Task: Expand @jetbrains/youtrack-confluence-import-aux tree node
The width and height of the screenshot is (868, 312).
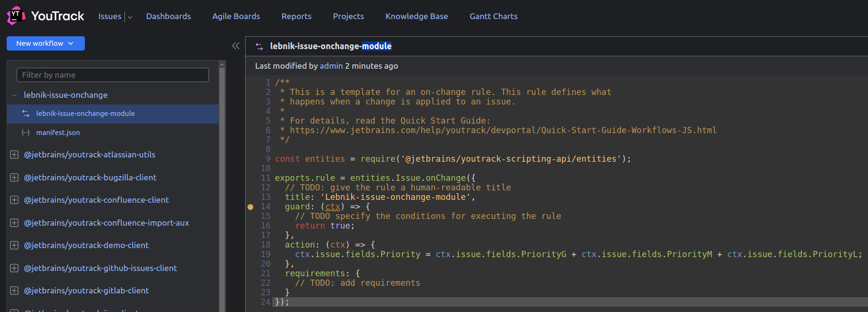Action: click(14, 223)
